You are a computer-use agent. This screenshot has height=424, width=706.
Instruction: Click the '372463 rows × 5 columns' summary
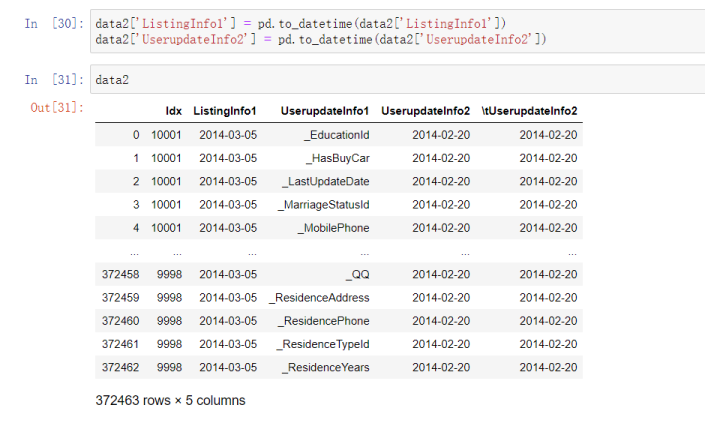click(x=170, y=401)
